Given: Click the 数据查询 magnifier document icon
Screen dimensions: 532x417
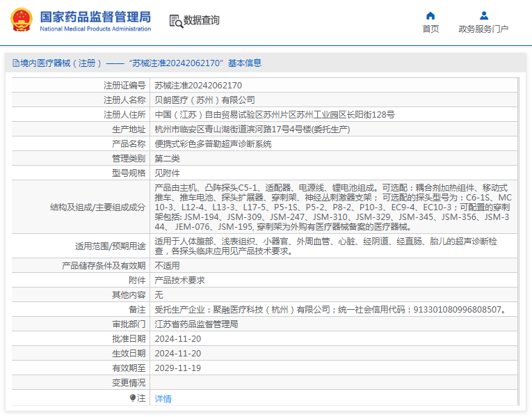Looking at the screenshot, I should (x=175, y=21).
